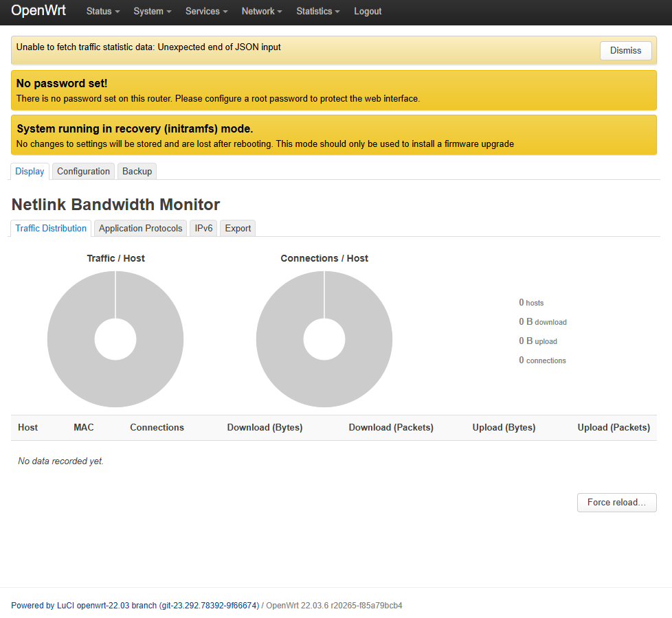Switch to Application Protocols tab
672x618 pixels.
pos(140,229)
